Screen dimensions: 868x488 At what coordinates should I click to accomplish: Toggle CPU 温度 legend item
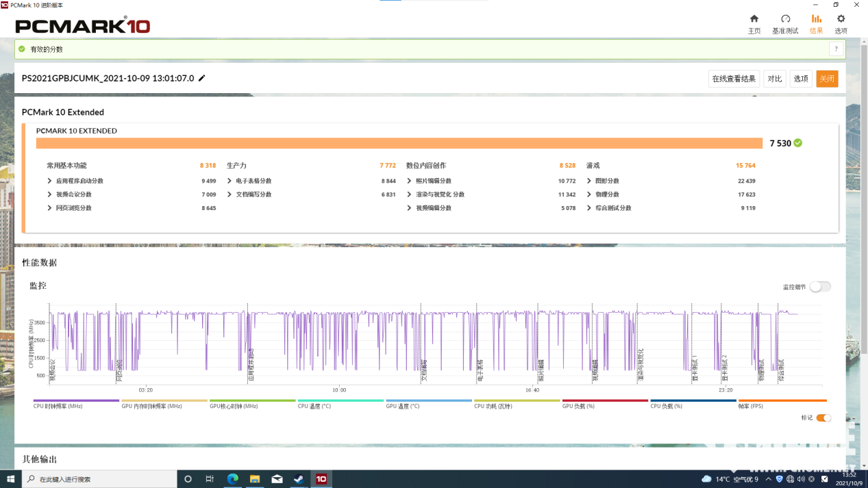[x=340, y=404]
